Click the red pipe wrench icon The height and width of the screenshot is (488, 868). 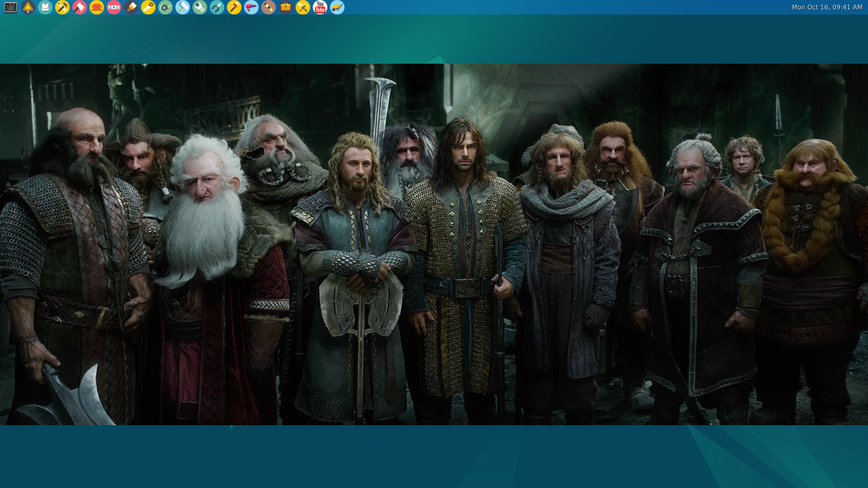234,7
